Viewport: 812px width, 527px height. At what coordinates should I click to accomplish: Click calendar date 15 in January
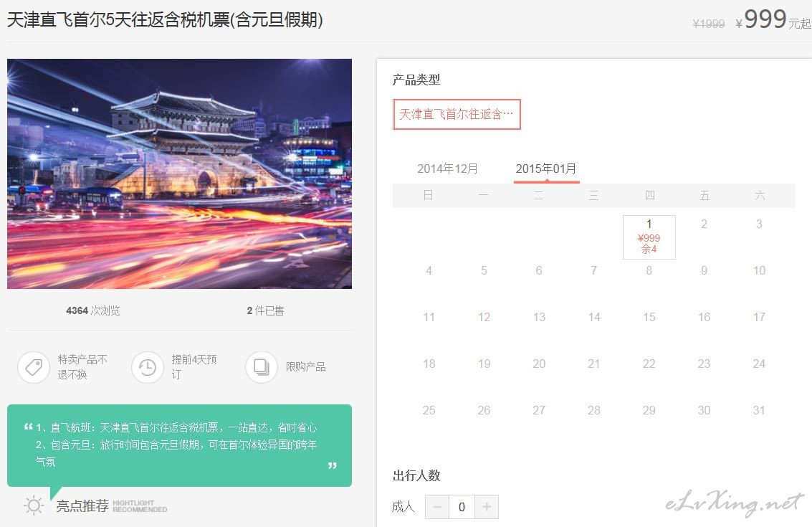point(649,317)
